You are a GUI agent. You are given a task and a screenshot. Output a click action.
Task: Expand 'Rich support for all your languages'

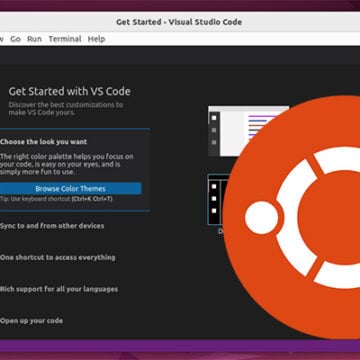(59, 289)
